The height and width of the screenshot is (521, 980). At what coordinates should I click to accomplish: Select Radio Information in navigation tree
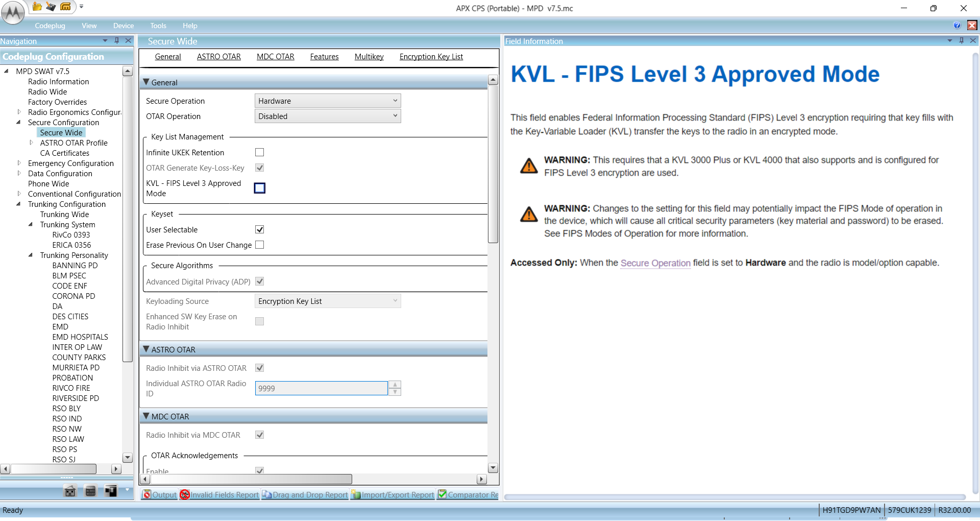tap(58, 81)
